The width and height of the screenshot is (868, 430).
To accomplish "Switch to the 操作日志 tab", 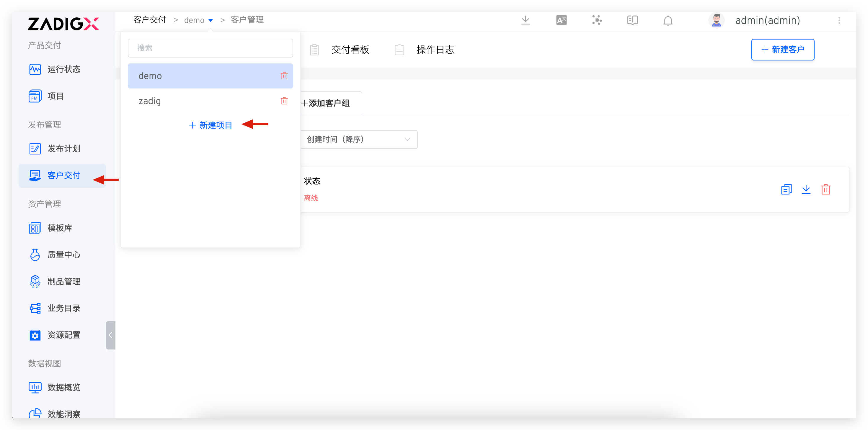I will pyautogui.click(x=435, y=50).
